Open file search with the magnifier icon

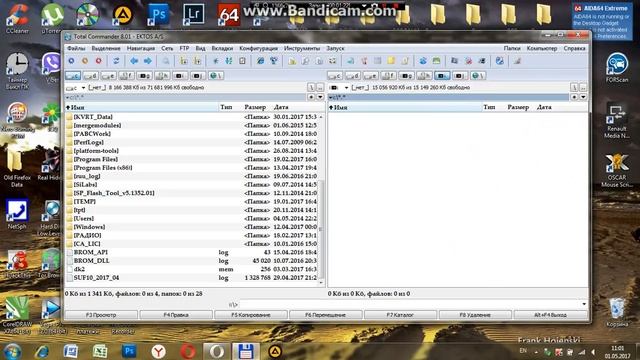point(166,61)
